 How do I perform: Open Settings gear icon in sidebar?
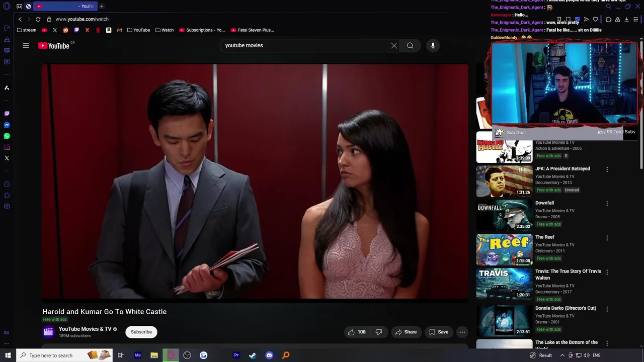(x=7, y=206)
